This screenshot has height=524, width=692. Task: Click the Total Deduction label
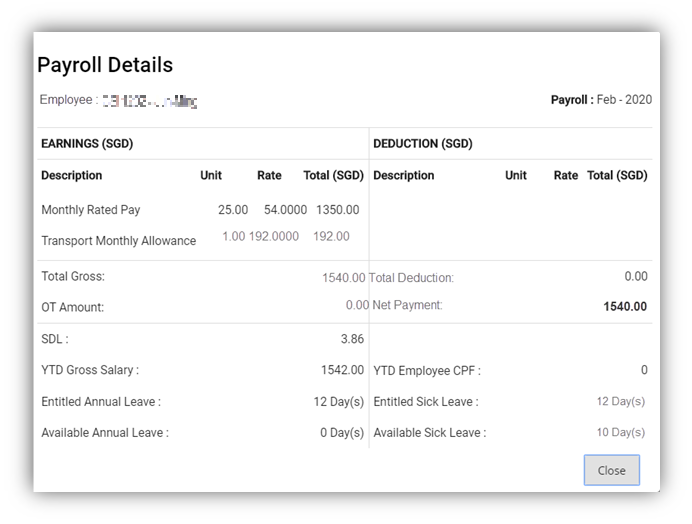click(411, 277)
